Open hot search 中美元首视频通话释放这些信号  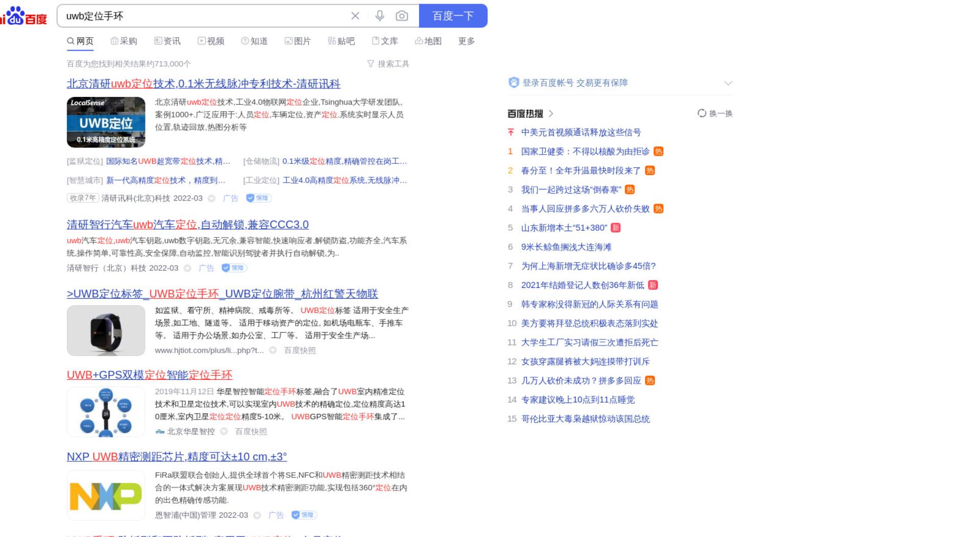581,133
